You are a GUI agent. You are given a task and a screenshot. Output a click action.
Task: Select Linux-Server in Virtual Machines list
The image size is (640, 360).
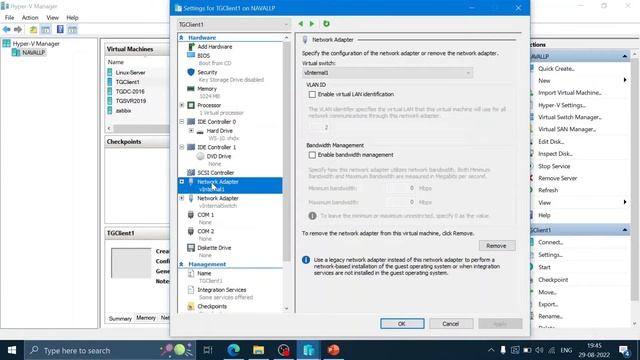click(130, 72)
